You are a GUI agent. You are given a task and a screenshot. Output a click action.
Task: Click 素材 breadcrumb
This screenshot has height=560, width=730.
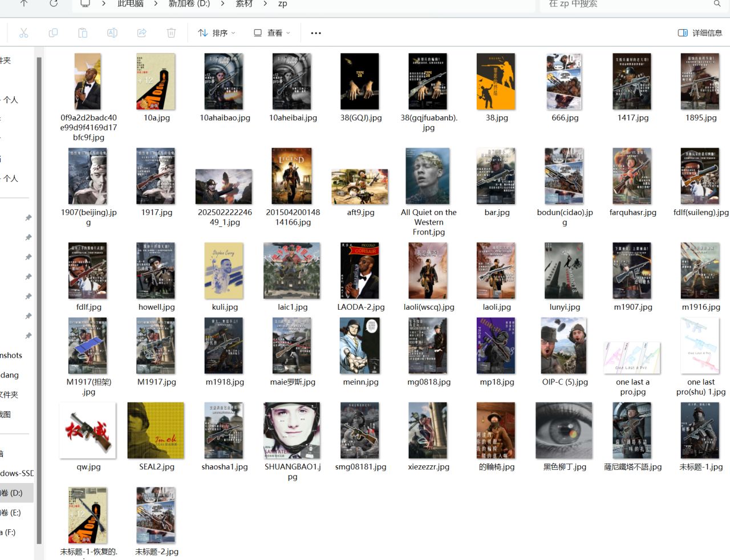244,3
